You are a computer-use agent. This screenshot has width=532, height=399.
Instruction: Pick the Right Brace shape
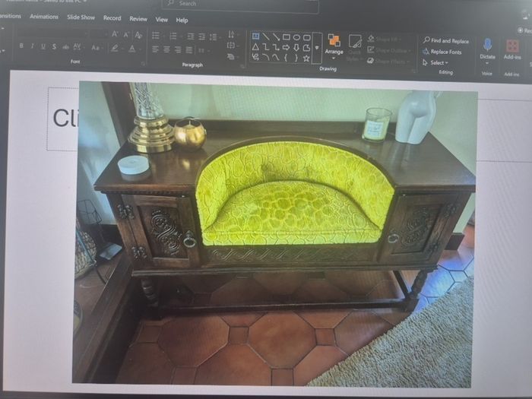296,59
